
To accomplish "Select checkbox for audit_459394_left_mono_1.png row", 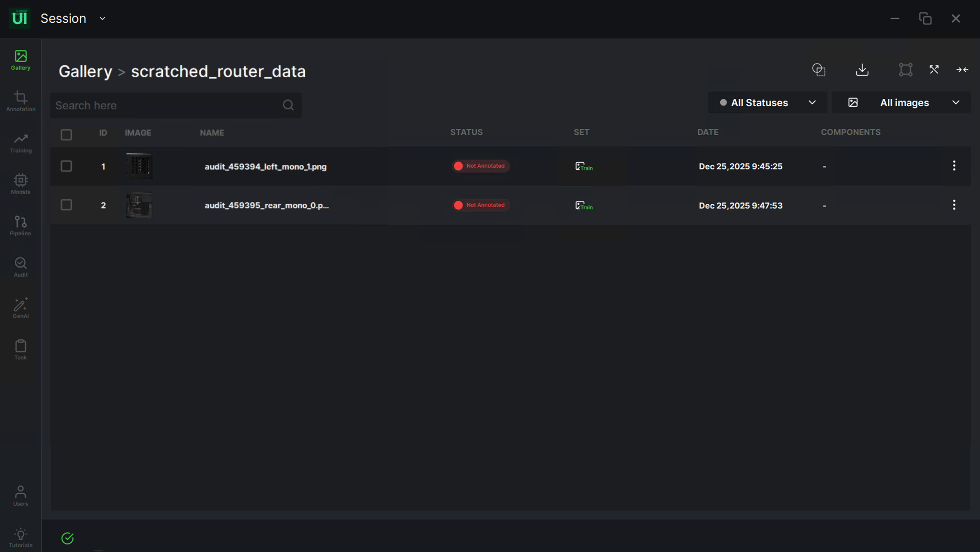I will pos(66,166).
